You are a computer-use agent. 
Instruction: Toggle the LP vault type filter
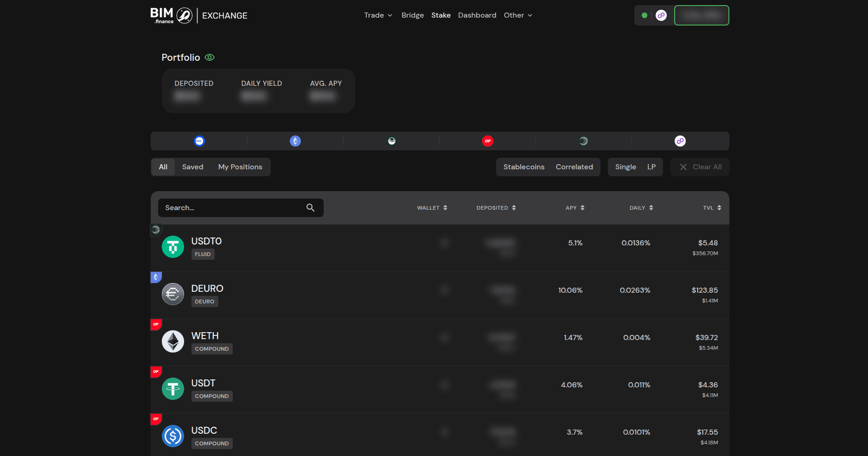click(651, 167)
